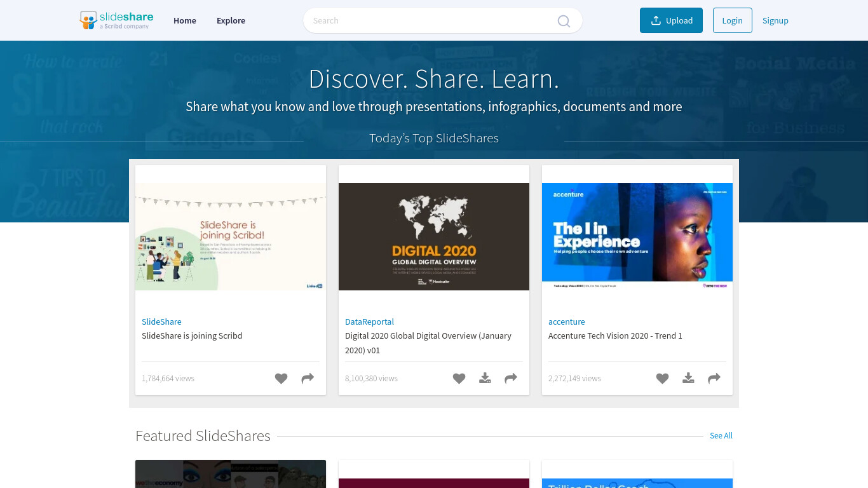Open the Explore menu item
The height and width of the screenshot is (488, 868).
[x=231, y=20]
